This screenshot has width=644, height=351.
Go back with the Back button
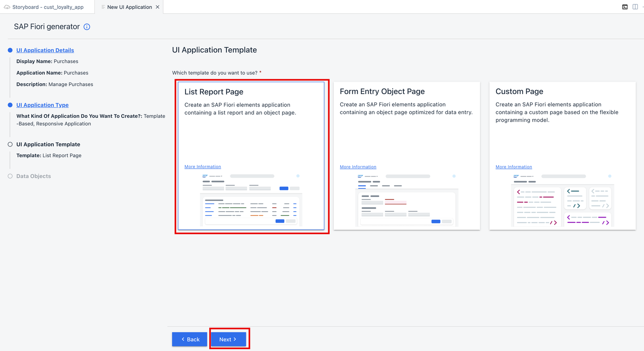[190, 339]
